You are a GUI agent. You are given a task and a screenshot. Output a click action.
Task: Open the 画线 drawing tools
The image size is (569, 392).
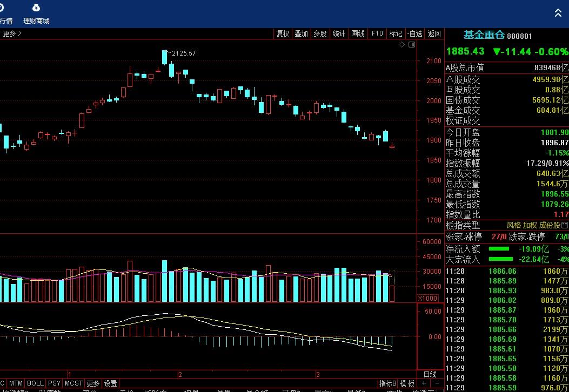tap(358, 33)
